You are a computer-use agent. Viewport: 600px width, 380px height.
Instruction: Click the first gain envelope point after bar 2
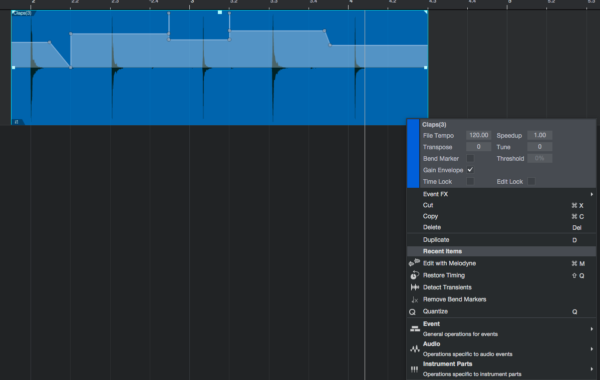[x=49, y=42]
